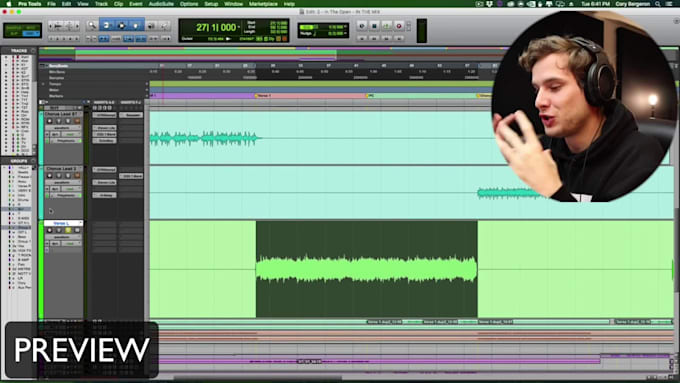Click the Online sync transport button

click(x=362, y=26)
